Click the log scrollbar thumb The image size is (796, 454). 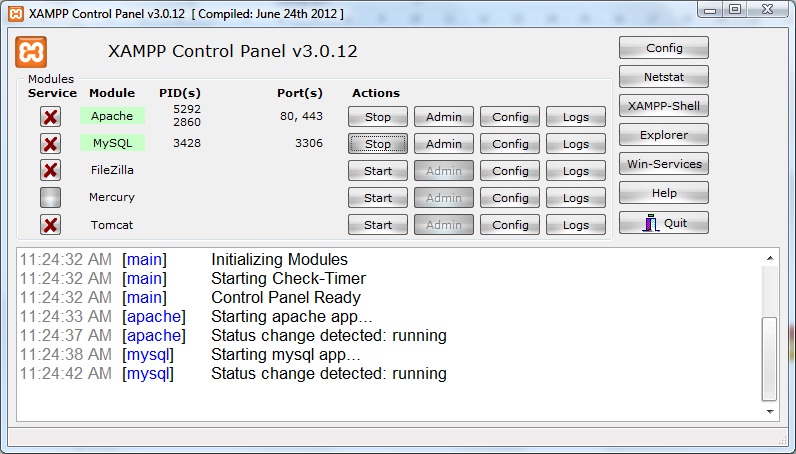click(770, 359)
